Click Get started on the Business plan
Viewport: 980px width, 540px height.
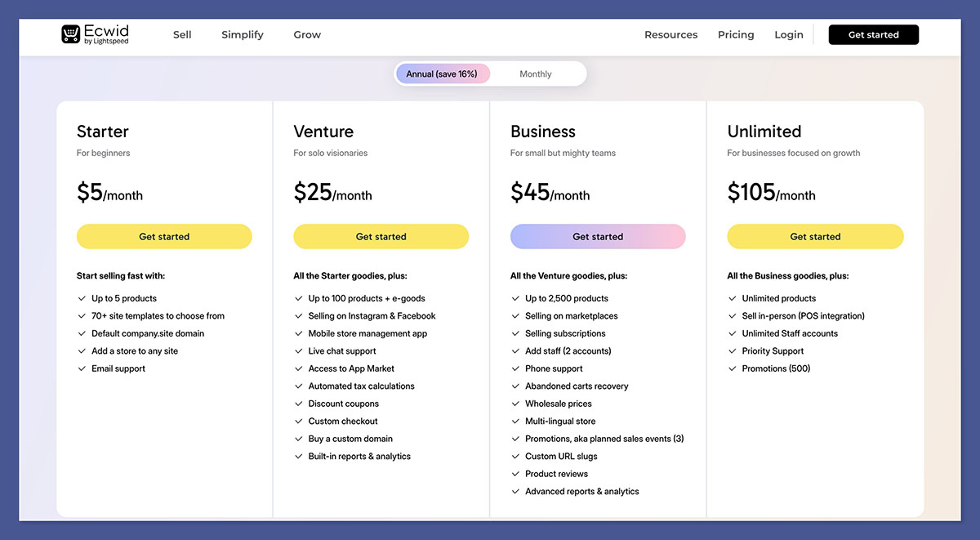click(598, 236)
